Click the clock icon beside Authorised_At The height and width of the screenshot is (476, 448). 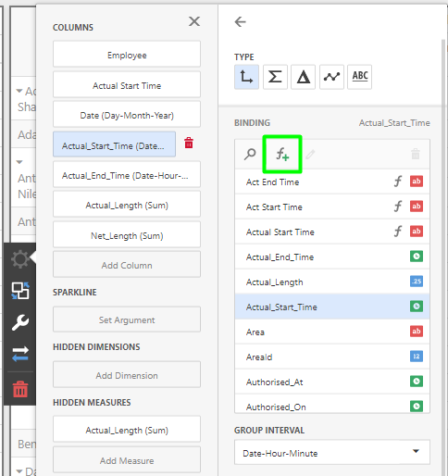(417, 382)
